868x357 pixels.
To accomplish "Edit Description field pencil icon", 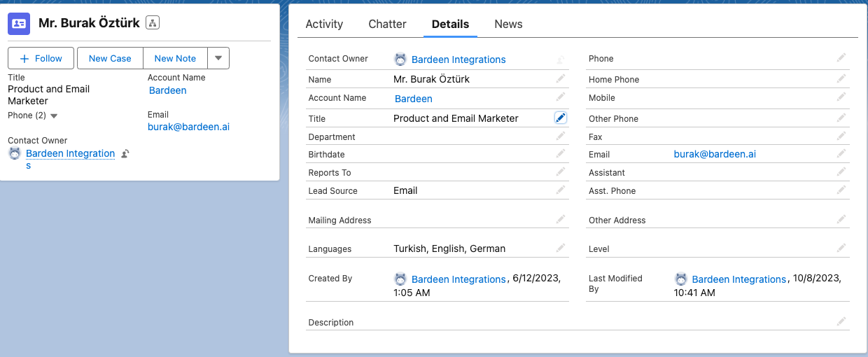I will [x=841, y=321].
